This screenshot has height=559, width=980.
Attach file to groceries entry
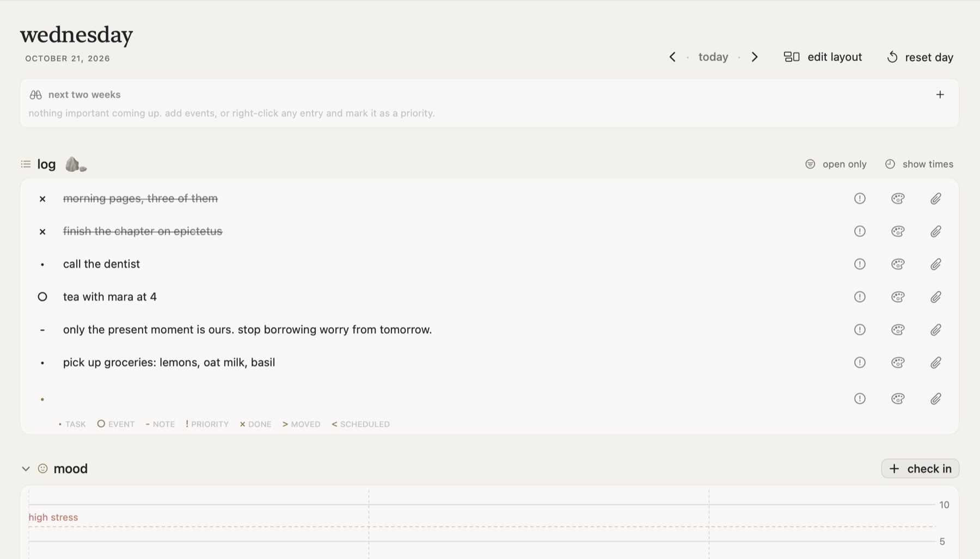[936, 363]
